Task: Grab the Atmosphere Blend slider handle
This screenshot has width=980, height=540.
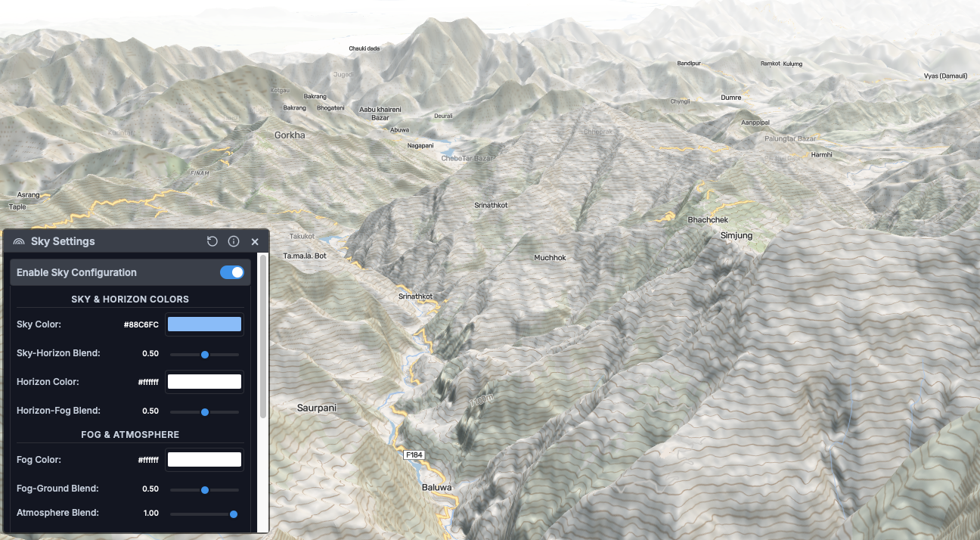Action: [234, 514]
